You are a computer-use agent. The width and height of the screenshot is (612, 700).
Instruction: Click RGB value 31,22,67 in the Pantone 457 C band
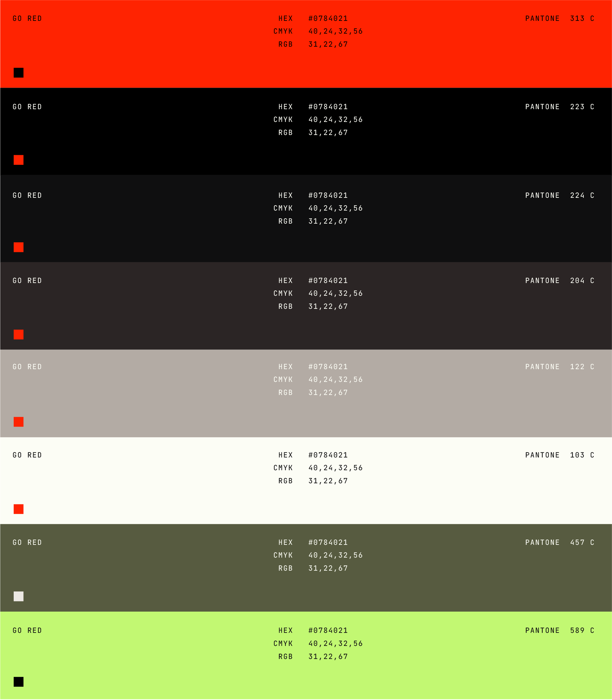(328, 568)
